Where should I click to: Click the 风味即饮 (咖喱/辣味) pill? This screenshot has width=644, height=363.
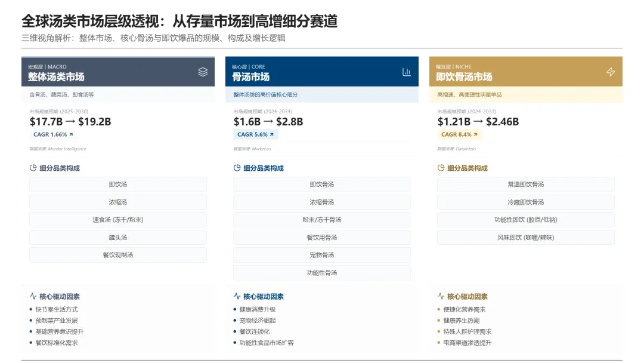coord(525,237)
